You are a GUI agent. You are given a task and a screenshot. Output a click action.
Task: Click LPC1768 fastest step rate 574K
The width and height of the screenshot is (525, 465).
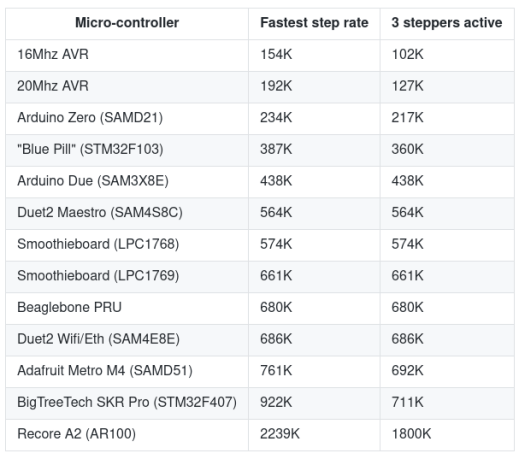(x=276, y=244)
